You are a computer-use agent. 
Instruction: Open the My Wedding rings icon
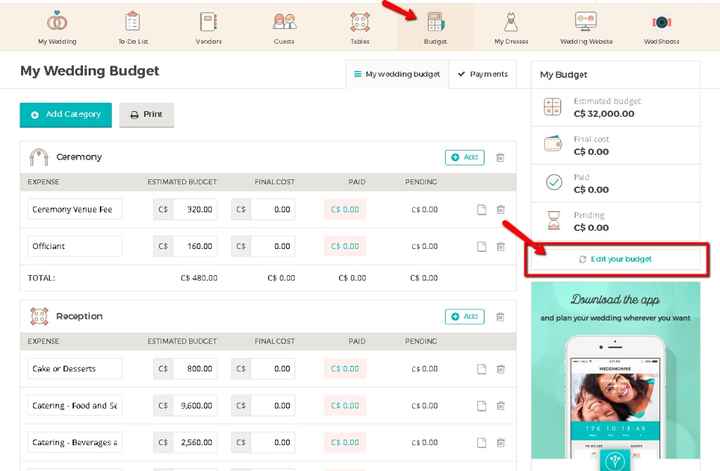click(57, 21)
